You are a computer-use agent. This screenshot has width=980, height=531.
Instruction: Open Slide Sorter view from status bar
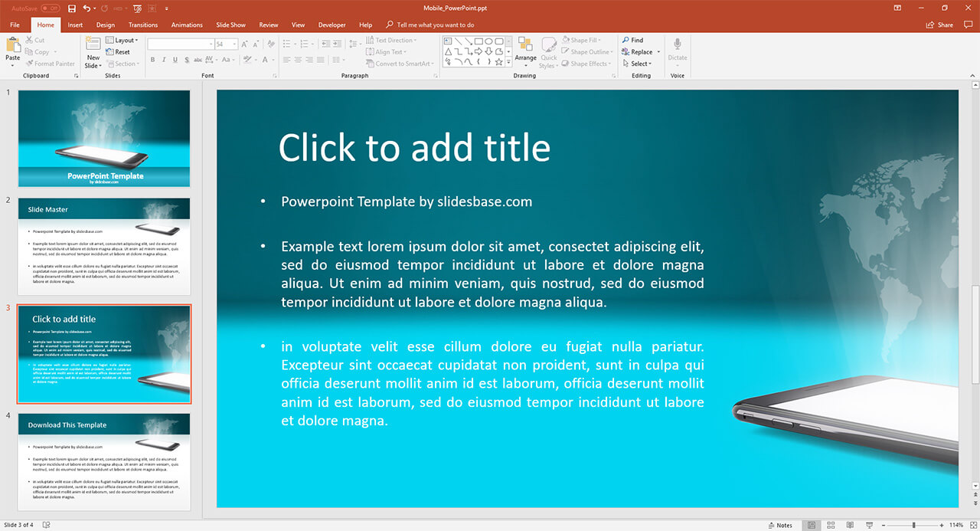click(x=830, y=525)
